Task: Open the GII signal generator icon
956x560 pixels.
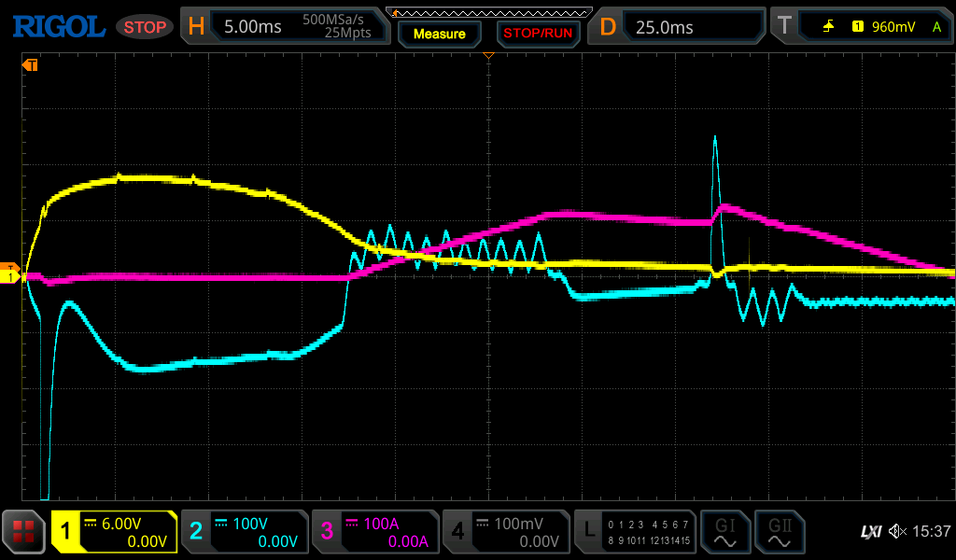Action: click(780, 532)
